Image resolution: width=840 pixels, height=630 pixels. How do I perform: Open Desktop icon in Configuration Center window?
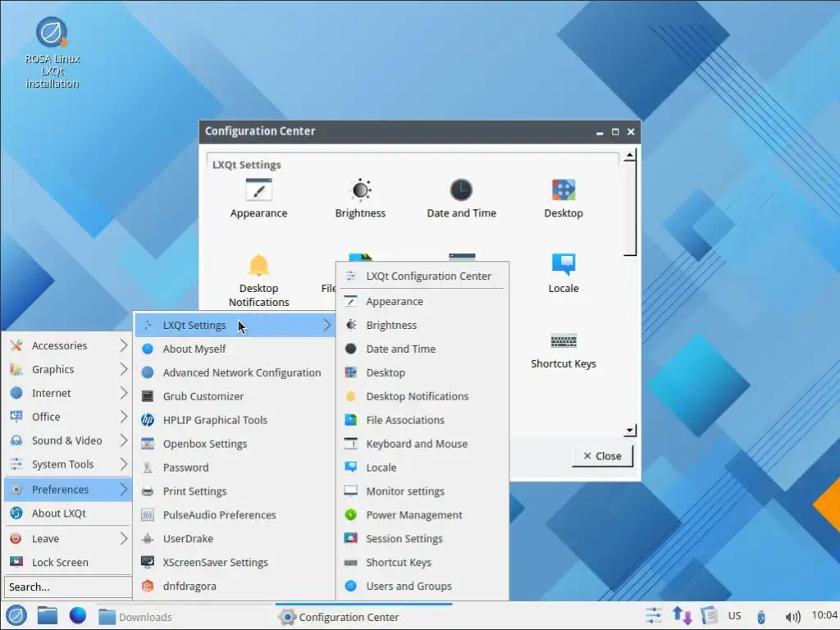pos(564,190)
